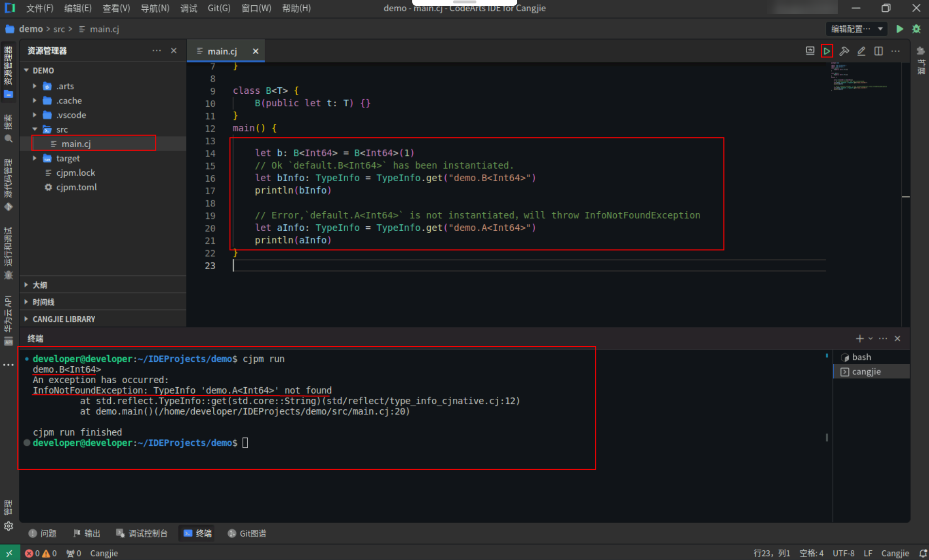
Task: Start run with green play button top right
Action: pyautogui.click(x=899, y=29)
